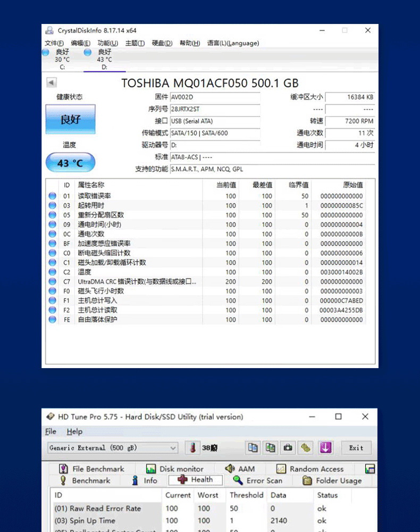Click the thermometer temperature icon in HD Tune
The image size is (420, 532).
(x=192, y=448)
